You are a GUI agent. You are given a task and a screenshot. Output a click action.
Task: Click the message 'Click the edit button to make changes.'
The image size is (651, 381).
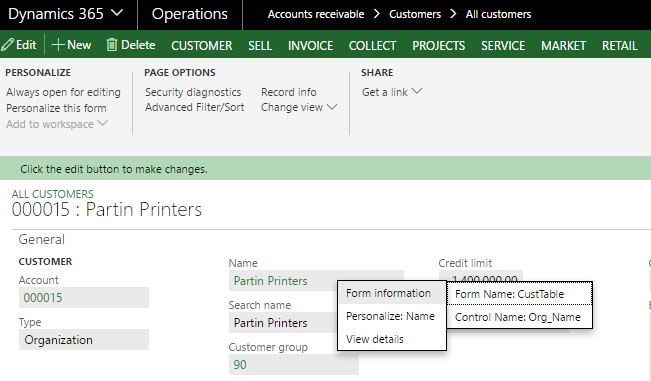(114, 169)
